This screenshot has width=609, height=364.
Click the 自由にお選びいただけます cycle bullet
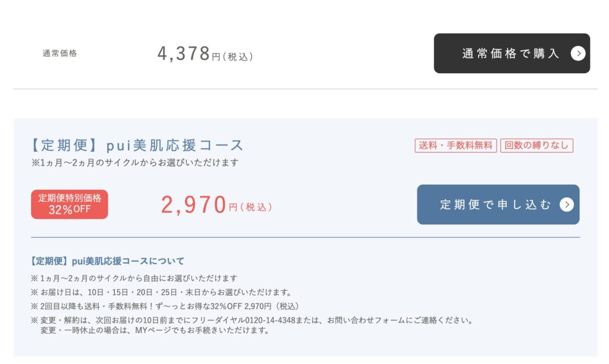pyautogui.click(x=134, y=278)
